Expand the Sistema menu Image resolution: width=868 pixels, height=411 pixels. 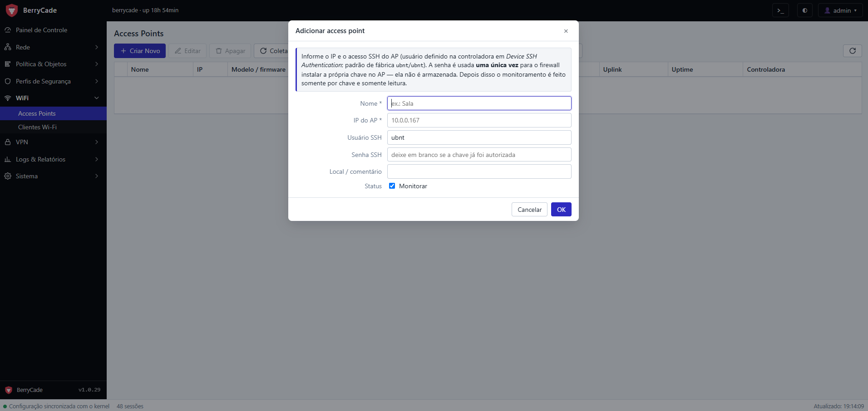coord(53,176)
